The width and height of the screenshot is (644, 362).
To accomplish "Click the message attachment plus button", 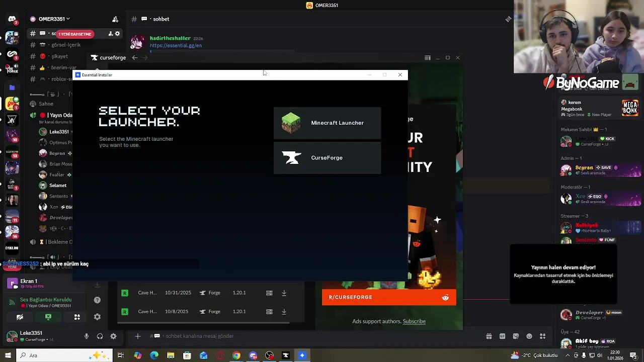I will 138,336.
